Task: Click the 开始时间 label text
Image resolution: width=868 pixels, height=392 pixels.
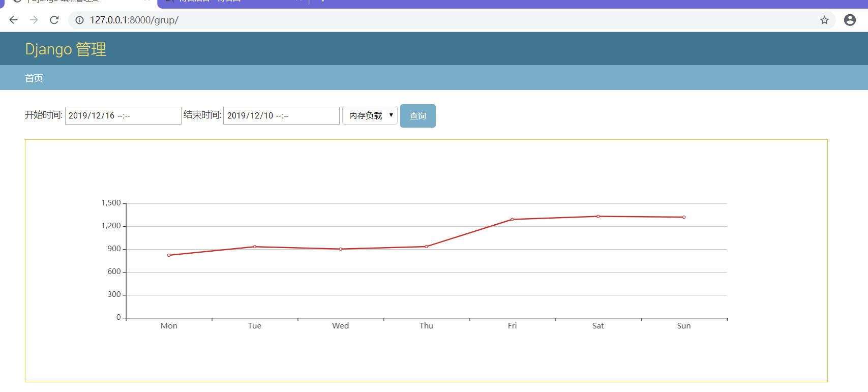Action: [44, 115]
